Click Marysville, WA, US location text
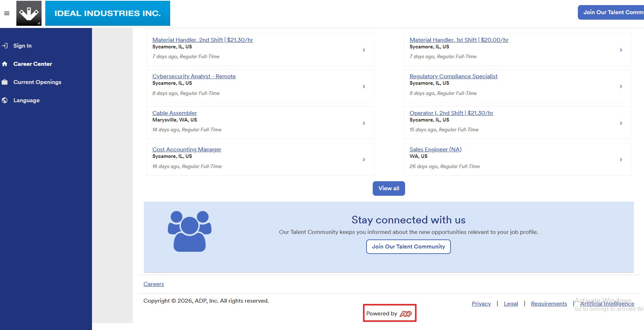 175,120
